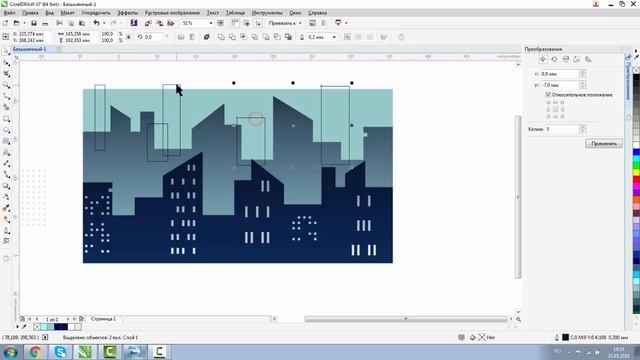Open the Effects (Эффекты) menu
Screen dimensions: 640x360
point(128,13)
